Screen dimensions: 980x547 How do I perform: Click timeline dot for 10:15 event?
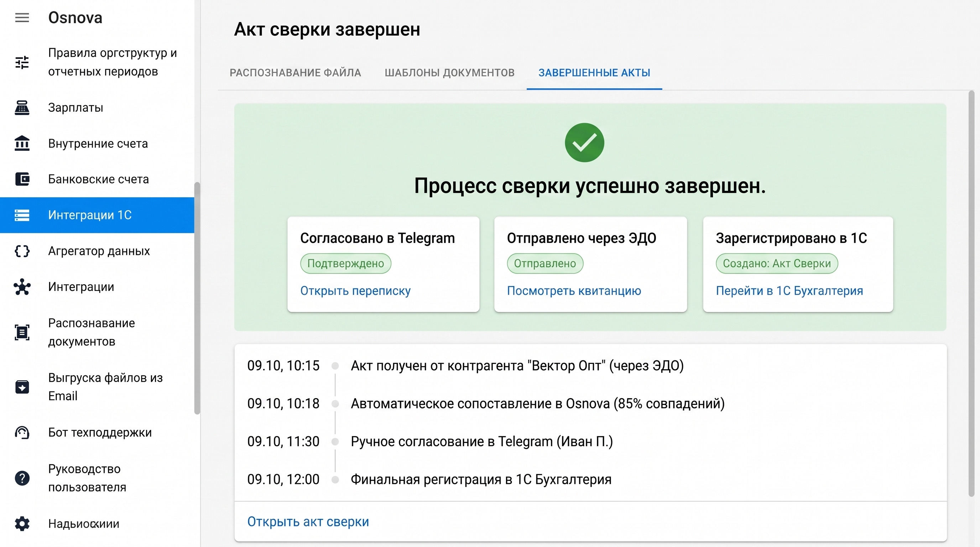point(335,366)
